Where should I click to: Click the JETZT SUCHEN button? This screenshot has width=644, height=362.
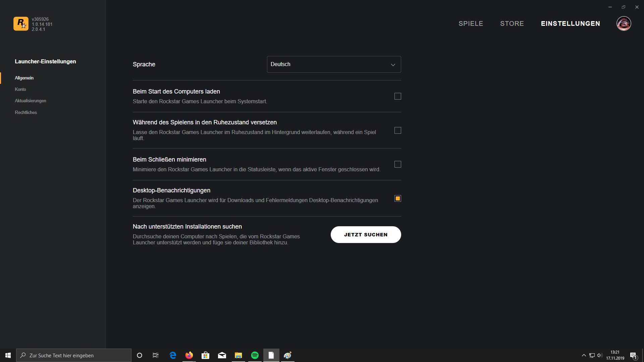click(366, 235)
